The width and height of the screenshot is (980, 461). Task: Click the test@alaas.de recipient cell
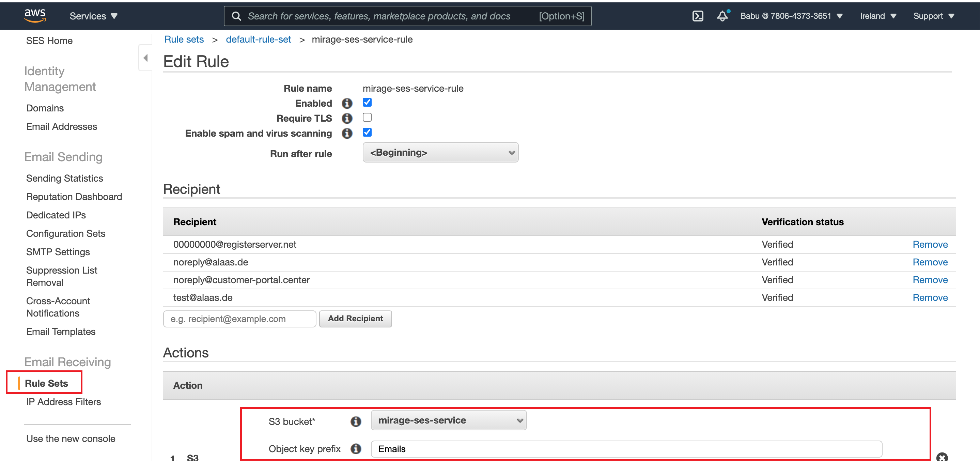(203, 297)
